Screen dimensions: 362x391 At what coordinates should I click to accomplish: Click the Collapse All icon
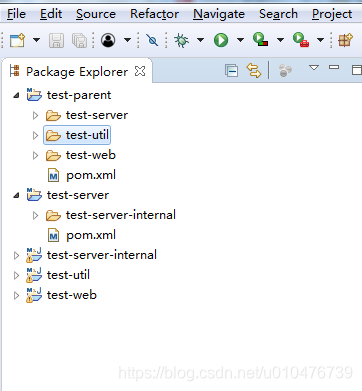coord(231,71)
